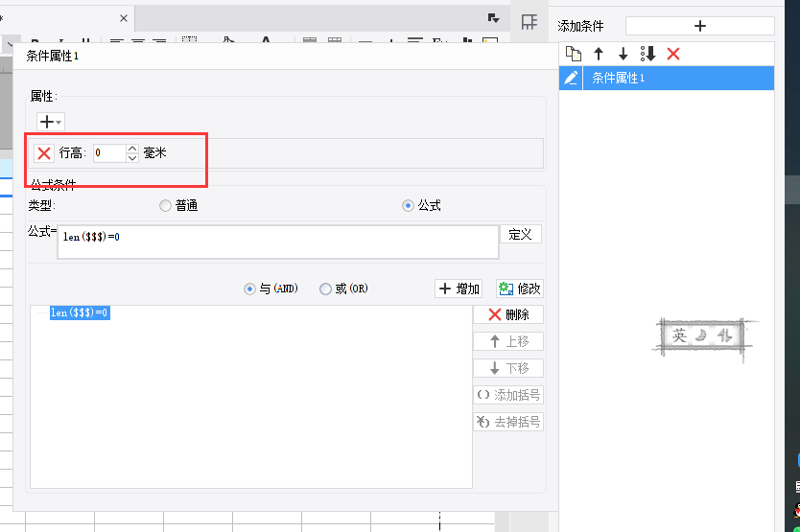Click the 增加 button
The image size is (800, 532).
[459, 289]
